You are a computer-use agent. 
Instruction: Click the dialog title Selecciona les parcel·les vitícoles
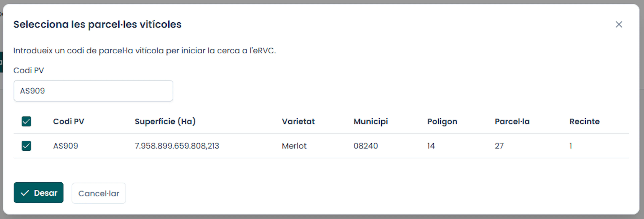(97, 24)
